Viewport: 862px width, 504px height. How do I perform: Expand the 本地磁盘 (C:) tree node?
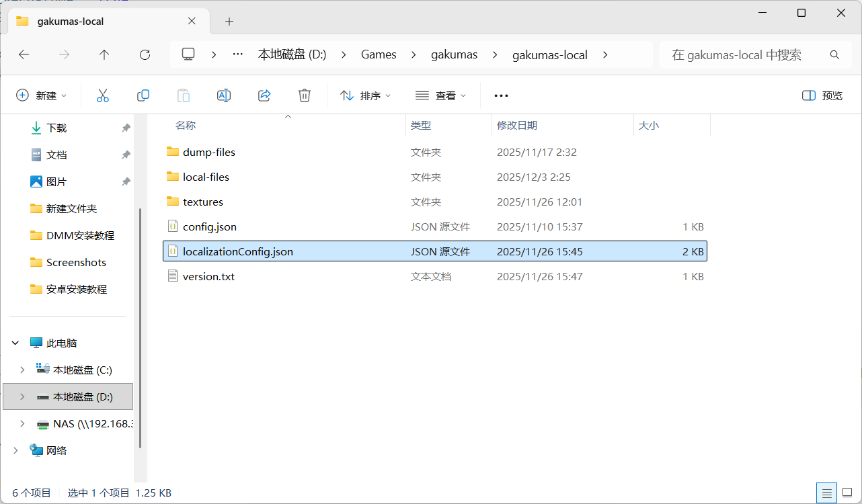pyautogui.click(x=22, y=370)
